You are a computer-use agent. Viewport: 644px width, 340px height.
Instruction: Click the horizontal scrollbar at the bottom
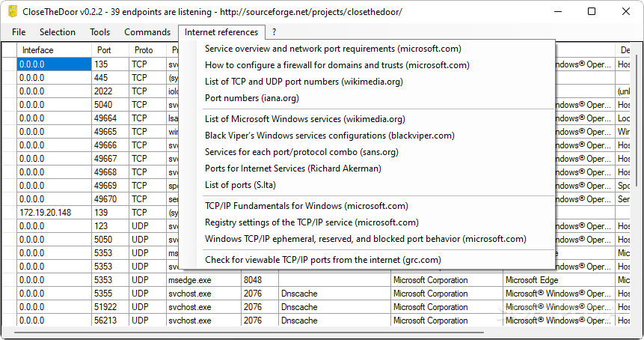point(248,332)
